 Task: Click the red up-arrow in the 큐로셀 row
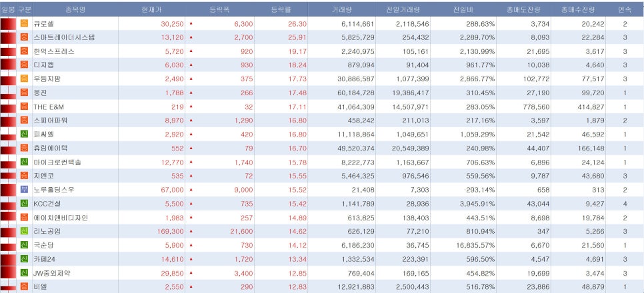coord(191,23)
